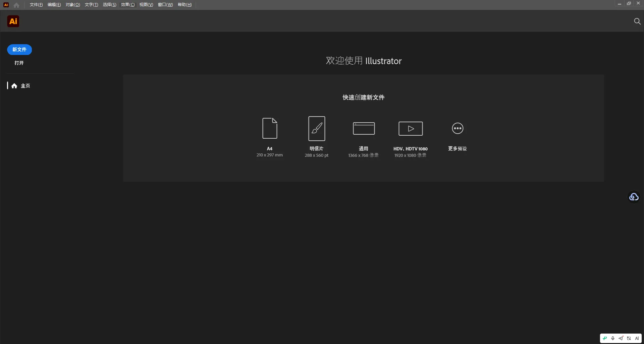
Task: Click the paper plane icon with red dot
Action: [621, 338]
